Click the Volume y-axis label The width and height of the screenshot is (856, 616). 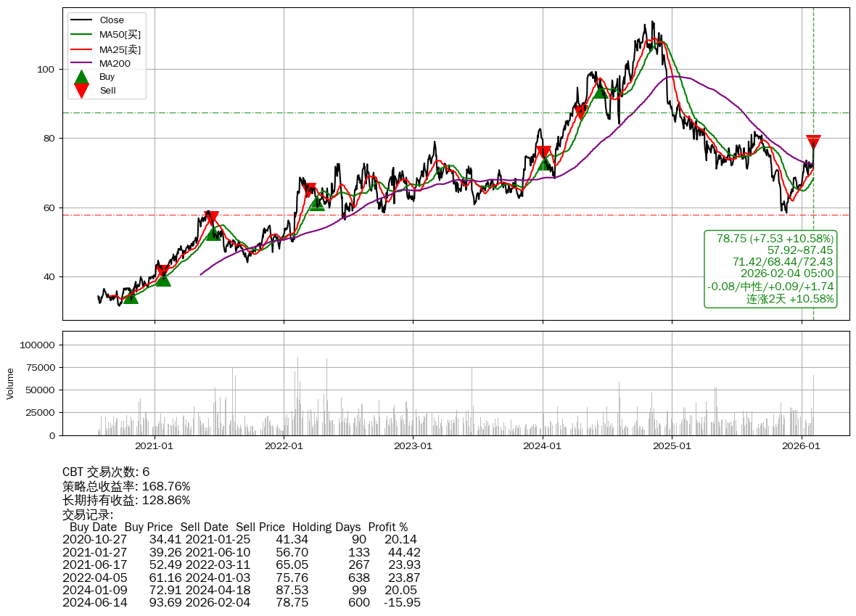coord(10,383)
